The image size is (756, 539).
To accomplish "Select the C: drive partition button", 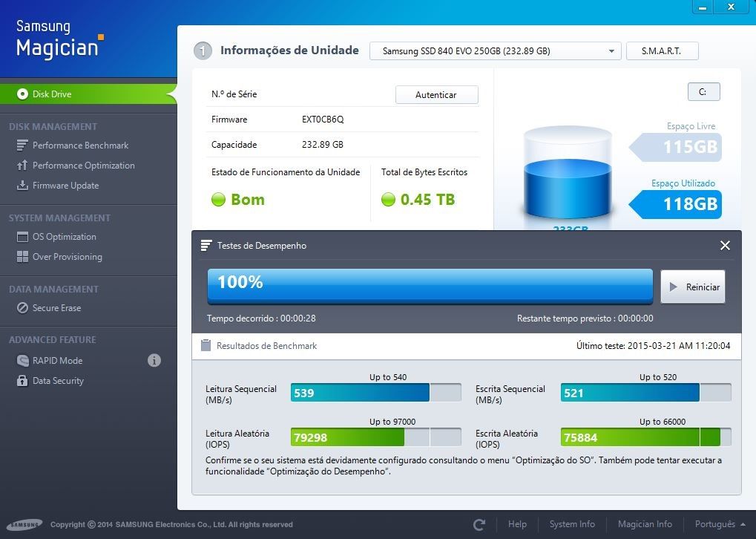I will (x=703, y=92).
